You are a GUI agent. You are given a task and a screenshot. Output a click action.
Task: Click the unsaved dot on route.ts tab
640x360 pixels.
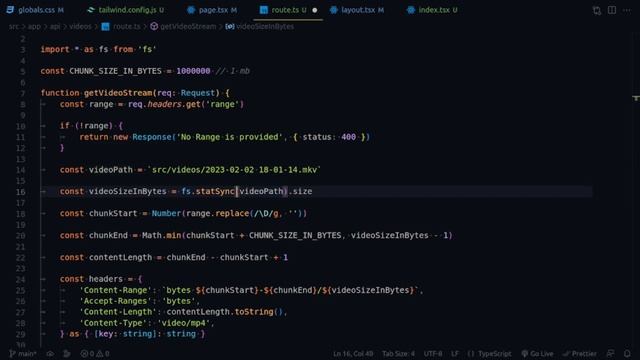pyautogui.click(x=315, y=10)
